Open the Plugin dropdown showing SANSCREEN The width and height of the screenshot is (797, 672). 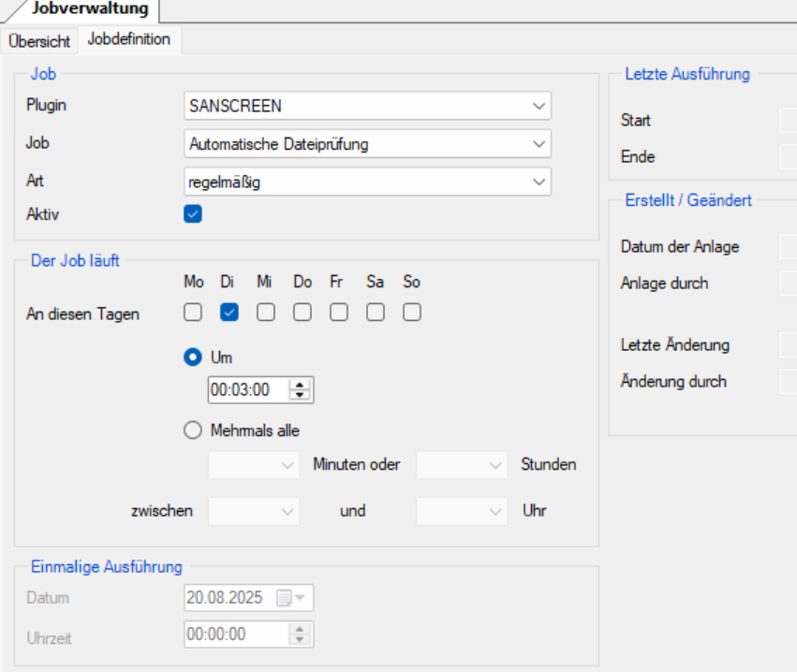pyautogui.click(x=367, y=107)
